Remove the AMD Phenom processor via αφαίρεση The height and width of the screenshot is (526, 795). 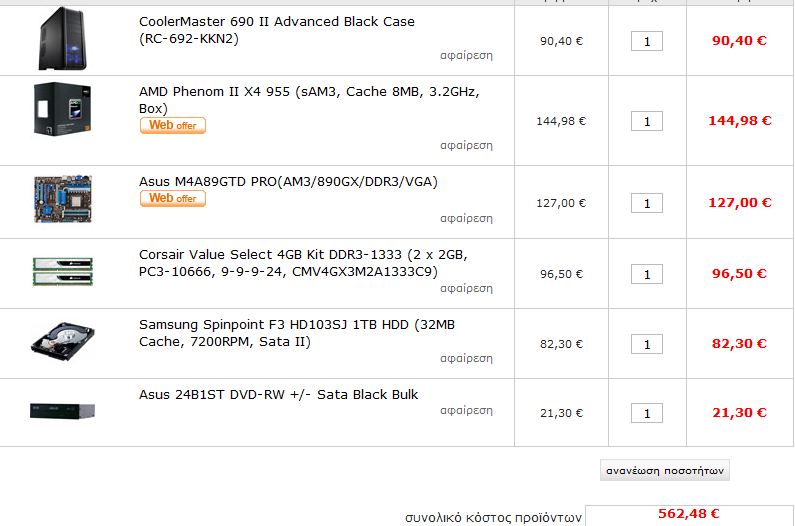click(466, 146)
